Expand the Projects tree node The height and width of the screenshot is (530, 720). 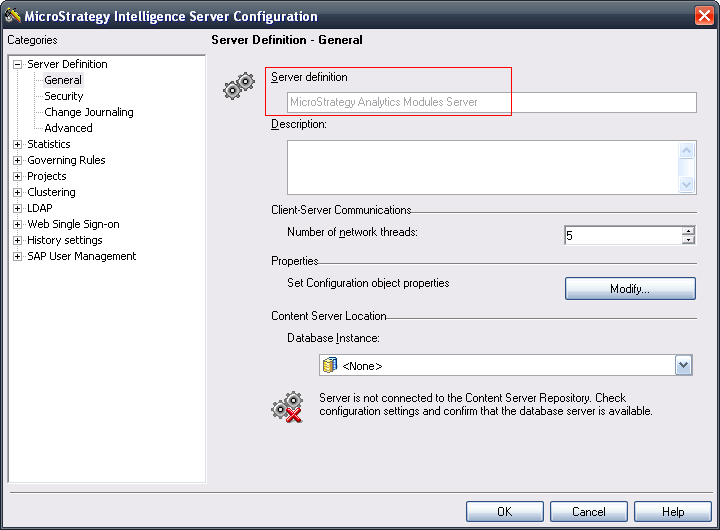17,176
